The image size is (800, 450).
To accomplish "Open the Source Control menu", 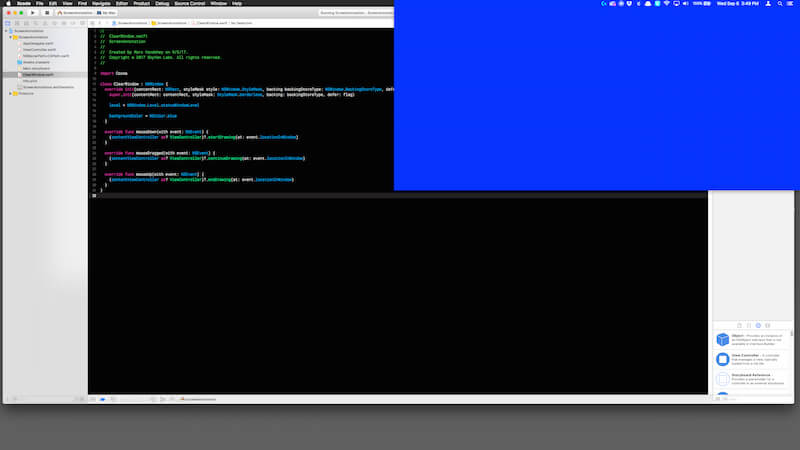I will click(189, 4).
